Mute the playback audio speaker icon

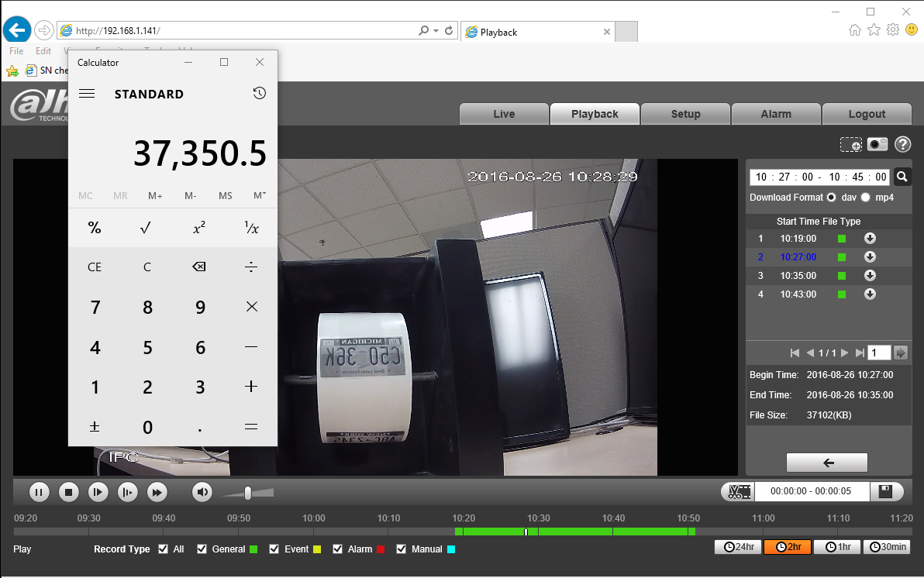(x=202, y=492)
